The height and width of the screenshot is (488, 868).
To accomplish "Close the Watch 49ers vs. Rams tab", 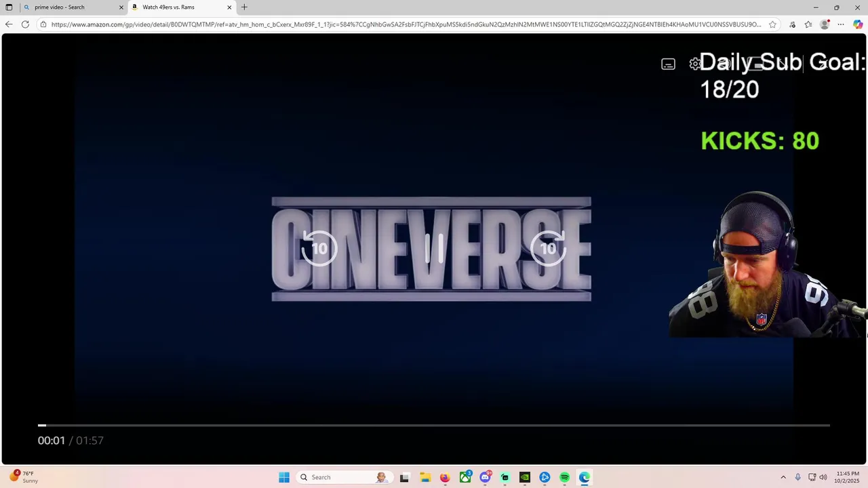I will (x=229, y=7).
